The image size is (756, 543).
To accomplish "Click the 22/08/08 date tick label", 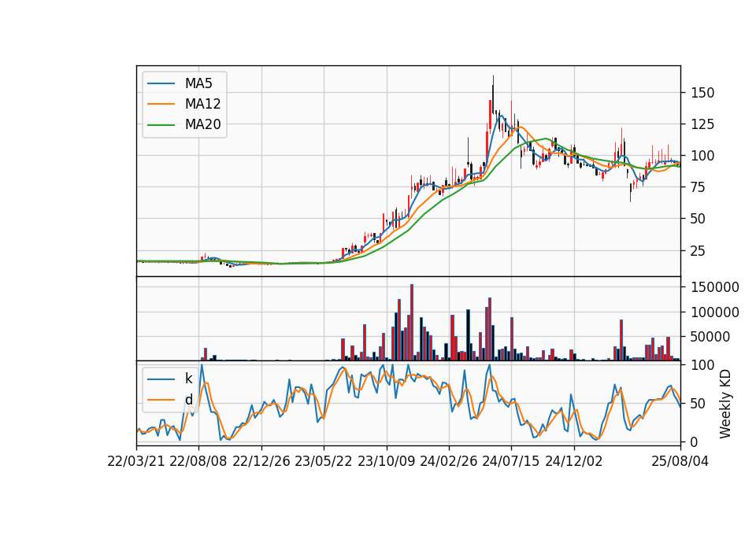I will (x=198, y=461).
